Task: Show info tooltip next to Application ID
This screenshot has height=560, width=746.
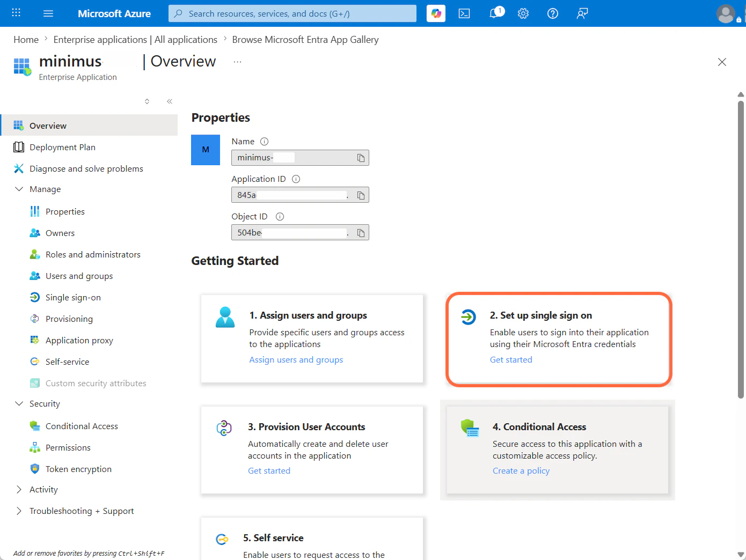Action: pos(296,179)
